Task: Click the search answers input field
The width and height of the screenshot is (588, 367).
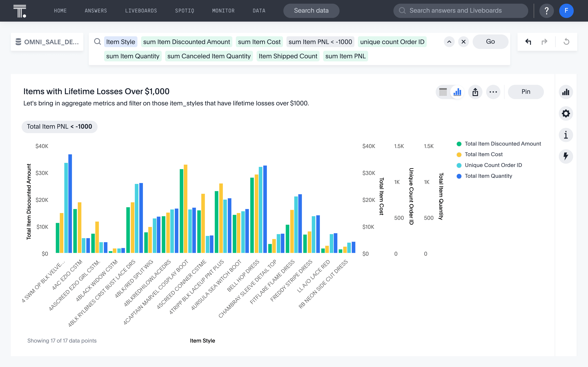Action: pos(461,11)
